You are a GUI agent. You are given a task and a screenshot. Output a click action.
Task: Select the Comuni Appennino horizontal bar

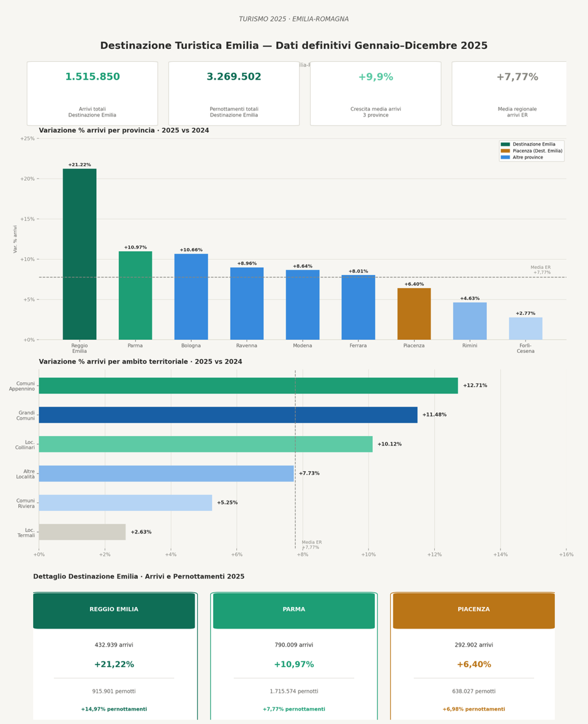pyautogui.click(x=248, y=386)
